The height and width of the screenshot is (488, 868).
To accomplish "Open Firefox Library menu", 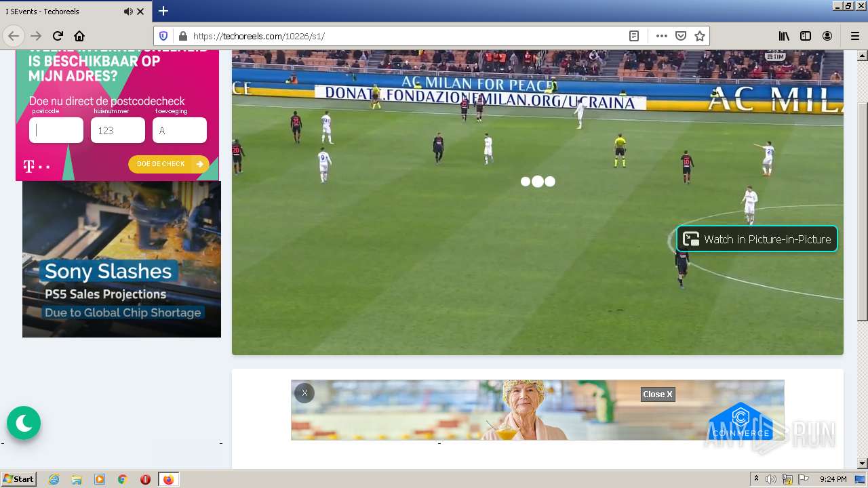I will click(x=784, y=36).
